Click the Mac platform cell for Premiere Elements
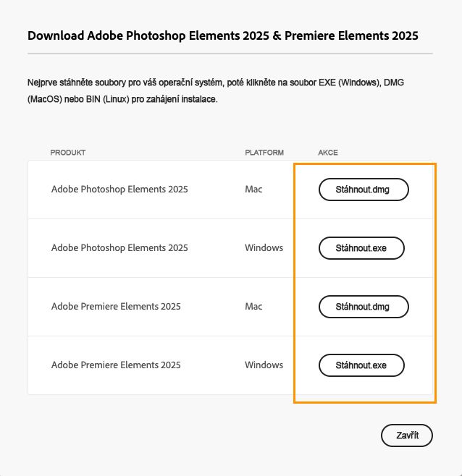The height and width of the screenshot is (476, 462). 253,306
